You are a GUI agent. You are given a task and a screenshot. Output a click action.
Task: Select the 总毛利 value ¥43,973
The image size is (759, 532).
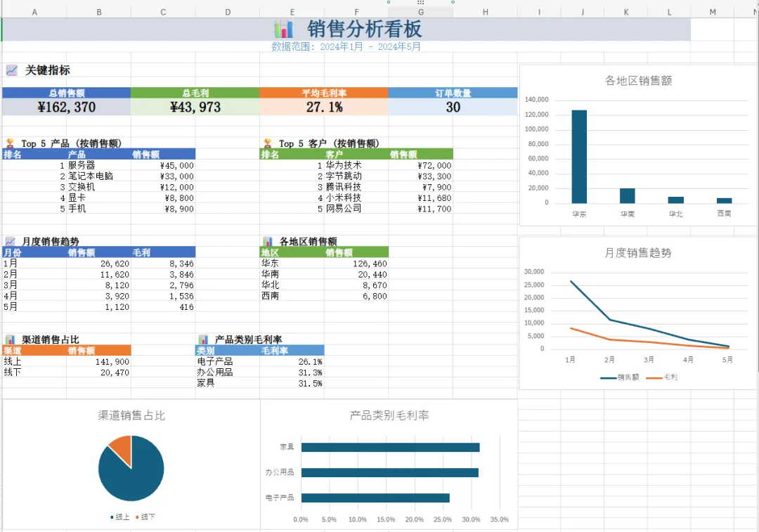(x=195, y=107)
